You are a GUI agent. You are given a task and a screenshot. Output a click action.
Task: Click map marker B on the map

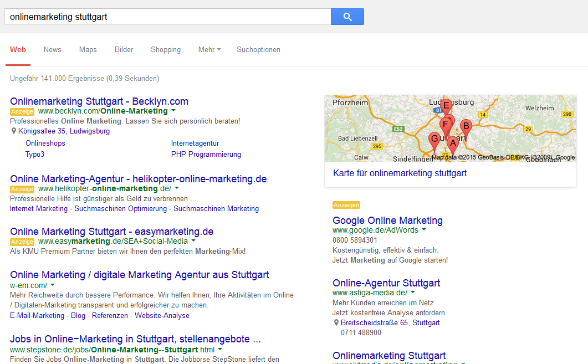pyautogui.click(x=466, y=125)
